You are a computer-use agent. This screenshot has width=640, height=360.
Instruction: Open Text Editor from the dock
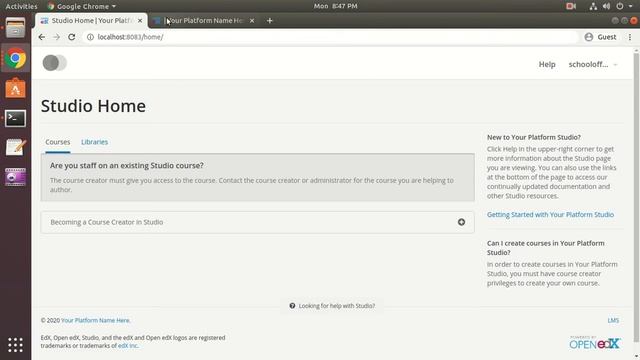click(16, 147)
